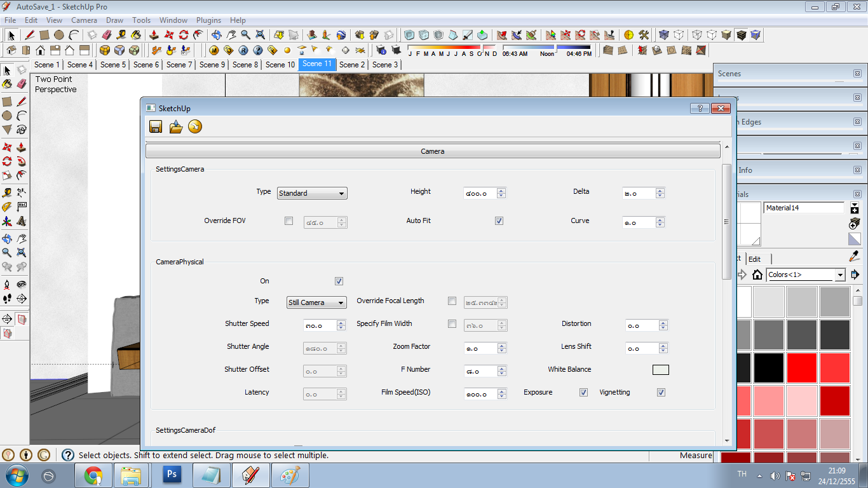This screenshot has height=488, width=868.
Task: Click the save icon in the options dialog
Action: click(x=156, y=127)
